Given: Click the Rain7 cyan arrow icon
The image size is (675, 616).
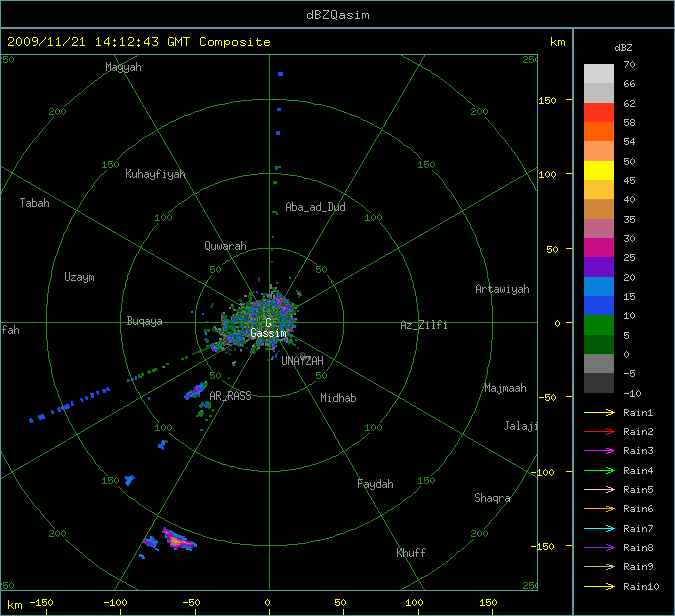Looking at the screenshot, I should [x=599, y=528].
